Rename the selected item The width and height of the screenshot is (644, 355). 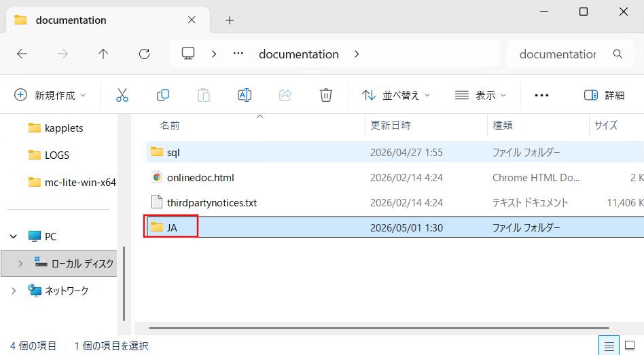245,95
